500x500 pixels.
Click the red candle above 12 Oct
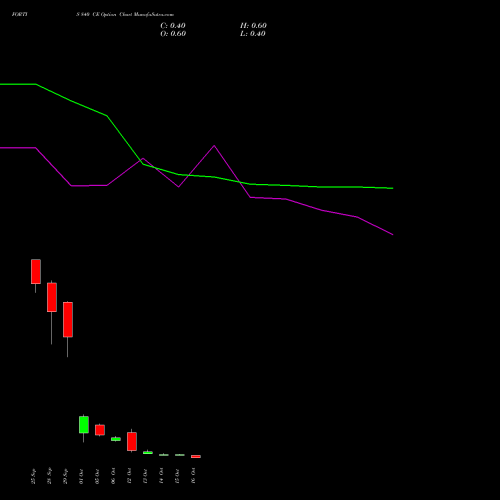coord(132,441)
